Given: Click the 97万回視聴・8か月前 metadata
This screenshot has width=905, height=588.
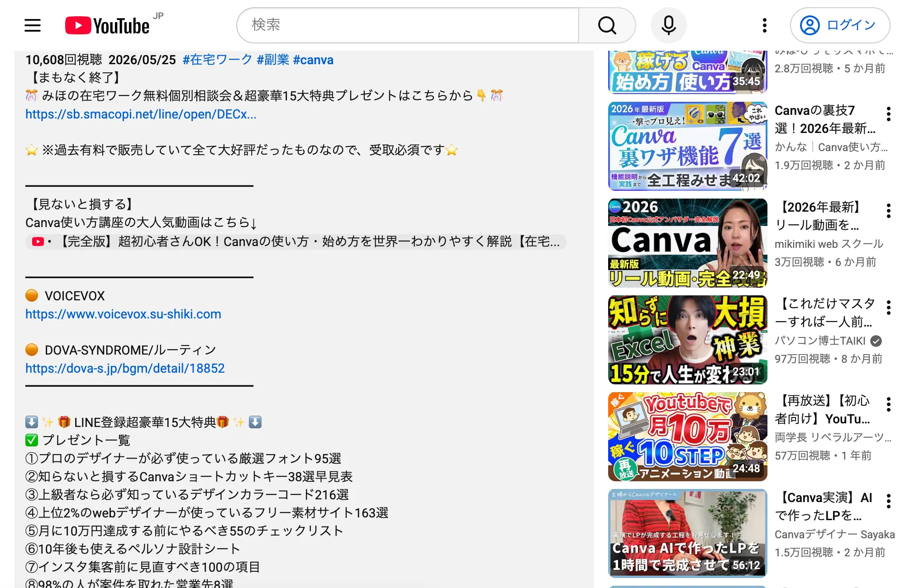Looking at the screenshot, I should click(829, 359).
